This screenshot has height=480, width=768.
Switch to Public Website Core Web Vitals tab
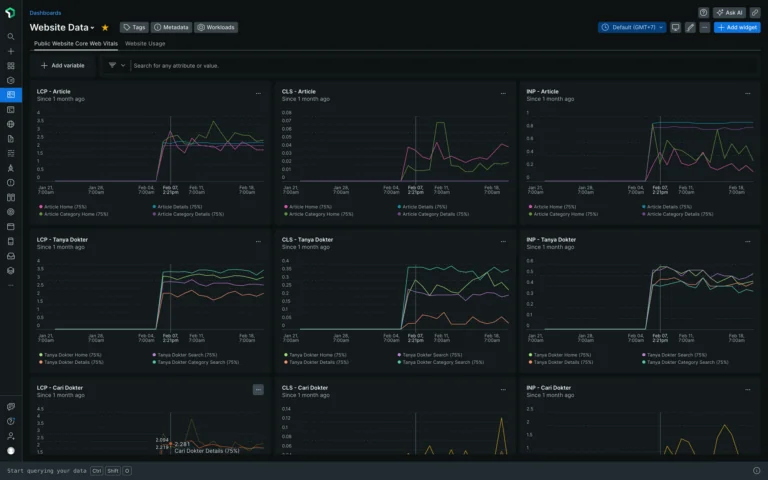pos(76,44)
